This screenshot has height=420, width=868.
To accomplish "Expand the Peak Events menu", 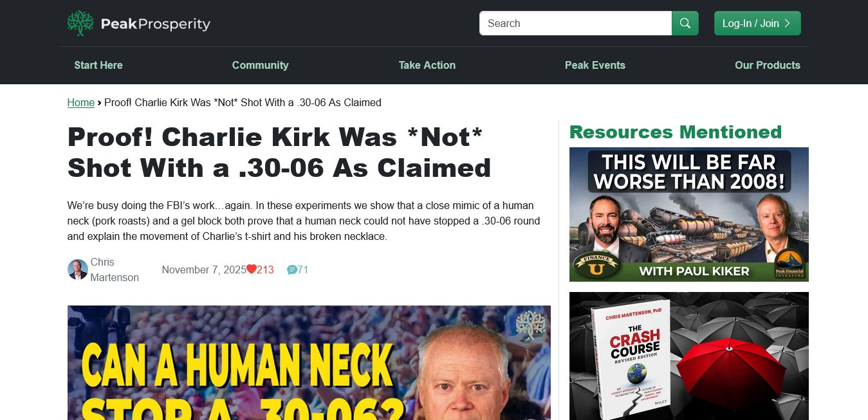I will 595,65.
